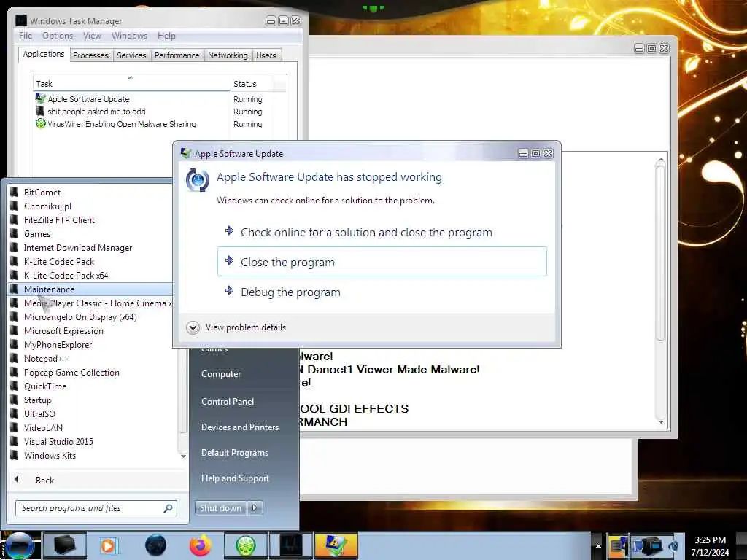Image resolution: width=747 pixels, height=560 pixels.
Task: Sort tasks by the Task column header
Action: 131,83
